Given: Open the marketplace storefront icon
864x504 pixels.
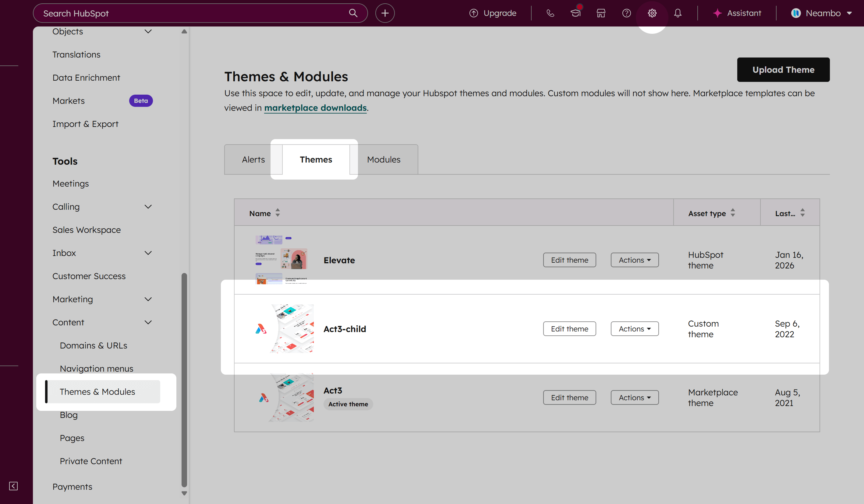Looking at the screenshot, I should (x=601, y=13).
